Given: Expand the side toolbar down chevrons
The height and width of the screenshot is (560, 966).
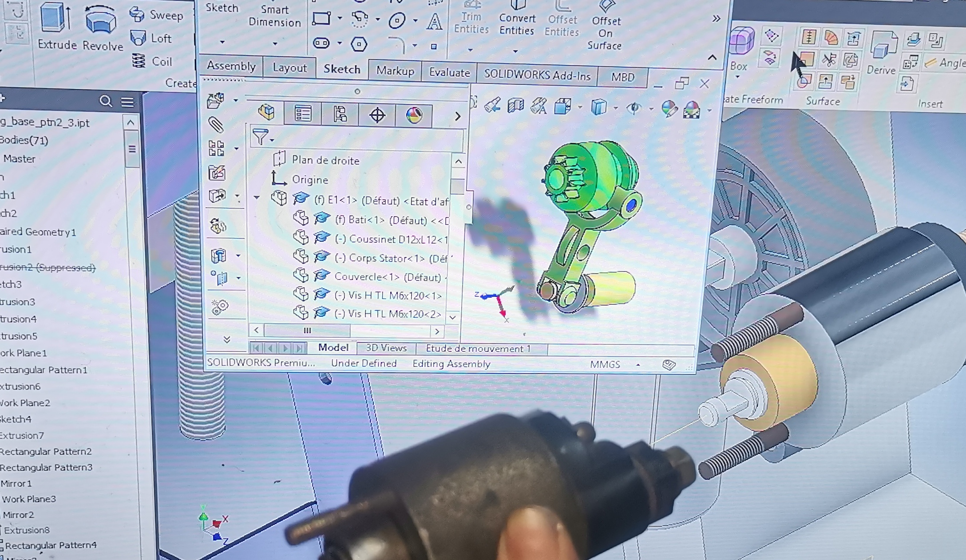Looking at the screenshot, I should 227,339.
